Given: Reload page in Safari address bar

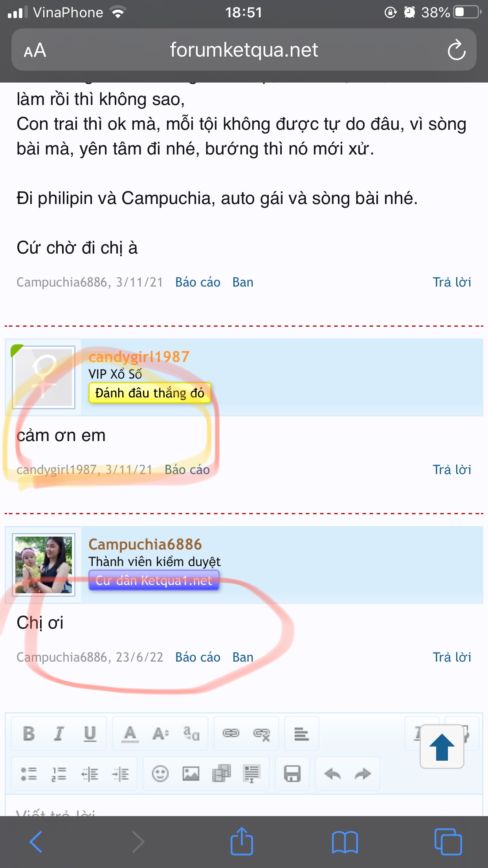Looking at the screenshot, I should coord(457,50).
